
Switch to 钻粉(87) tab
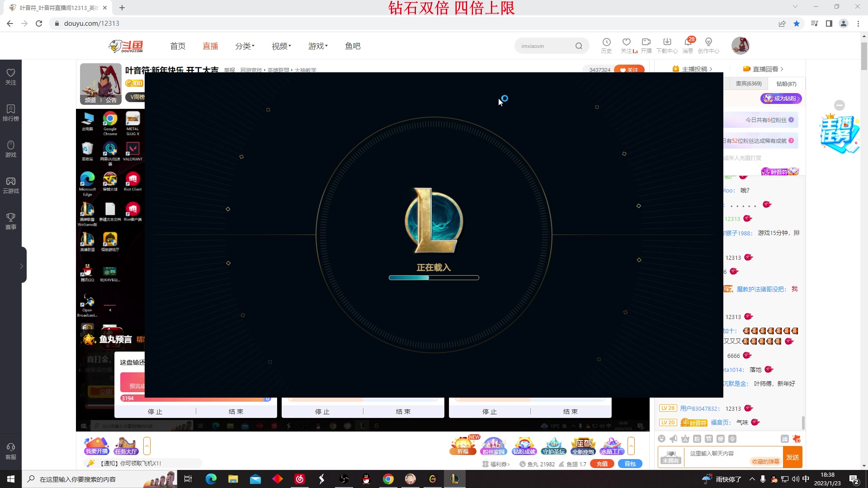[x=787, y=84]
